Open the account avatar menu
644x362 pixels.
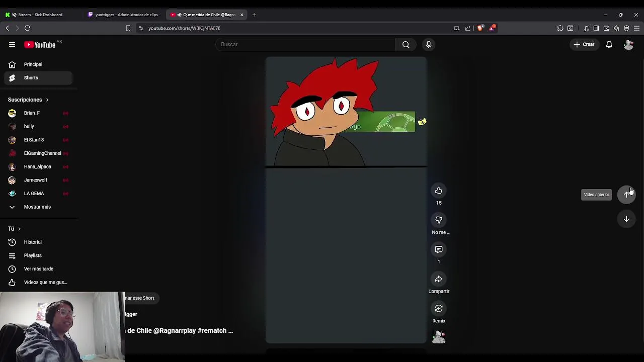click(x=628, y=45)
